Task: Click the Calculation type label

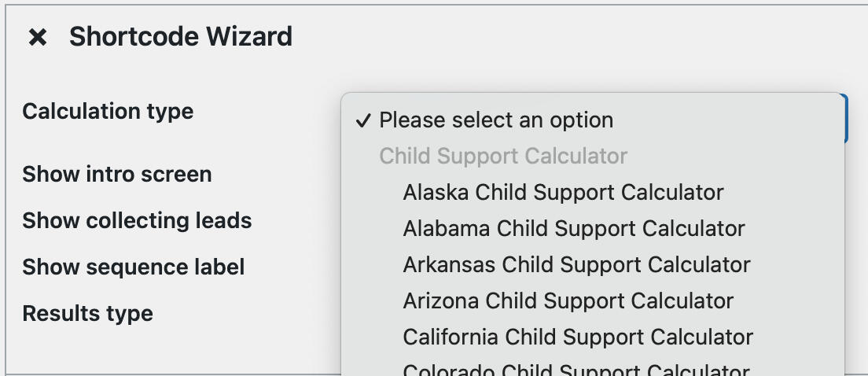Action: coord(108,112)
